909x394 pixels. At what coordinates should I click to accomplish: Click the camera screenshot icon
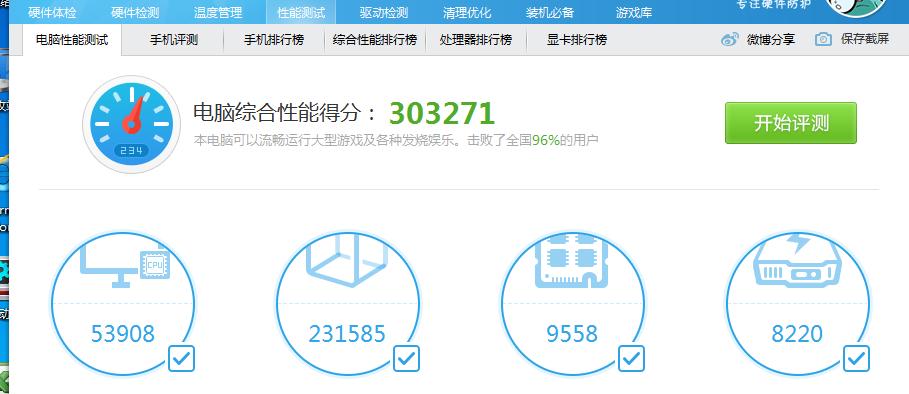click(823, 39)
